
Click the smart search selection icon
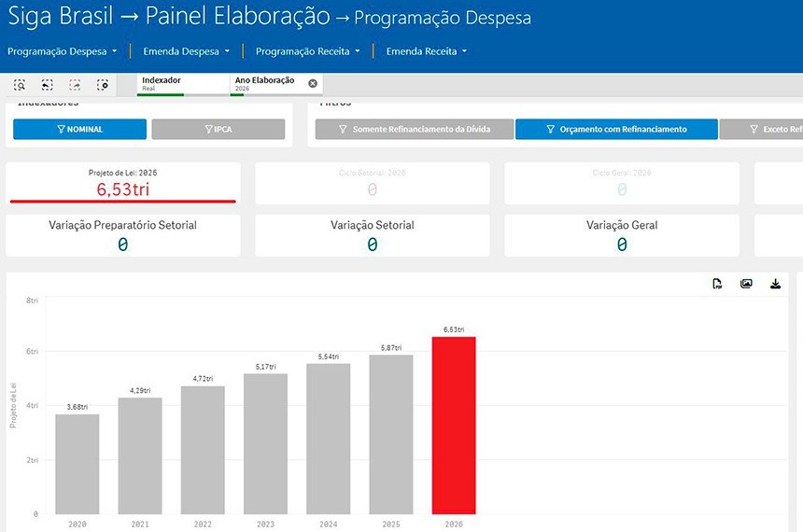[20, 85]
